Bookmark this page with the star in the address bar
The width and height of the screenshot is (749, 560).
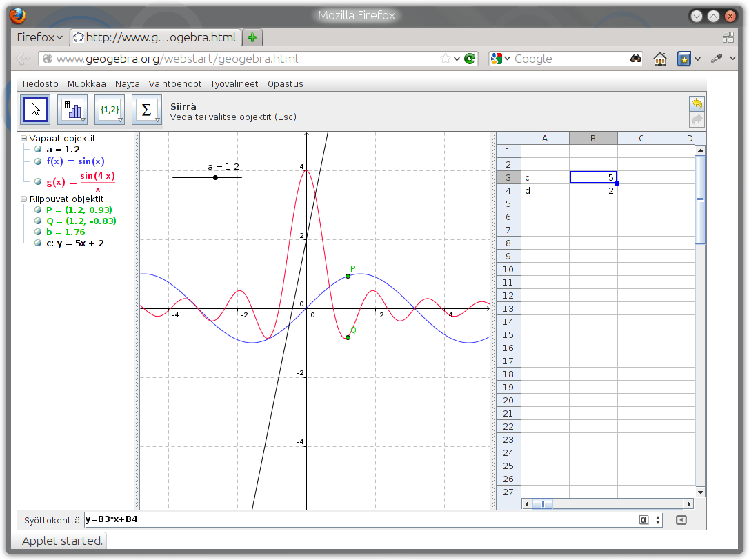point(446,59)
